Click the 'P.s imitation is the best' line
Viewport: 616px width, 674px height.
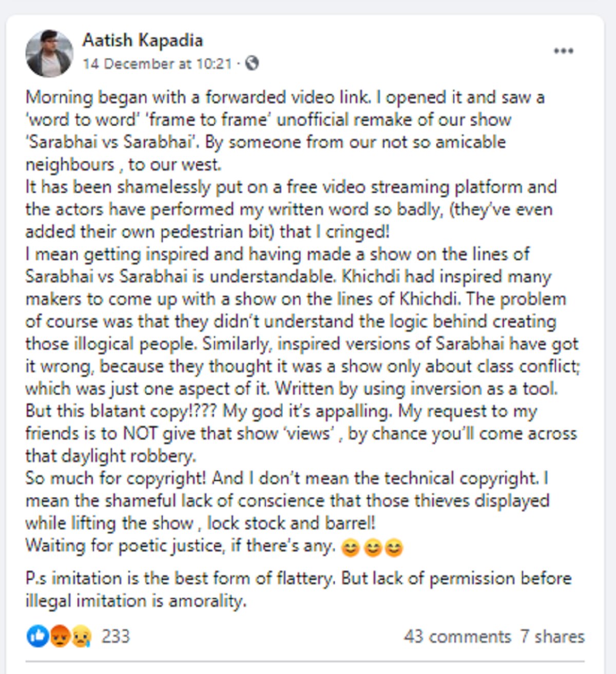(x=298, y=579)
